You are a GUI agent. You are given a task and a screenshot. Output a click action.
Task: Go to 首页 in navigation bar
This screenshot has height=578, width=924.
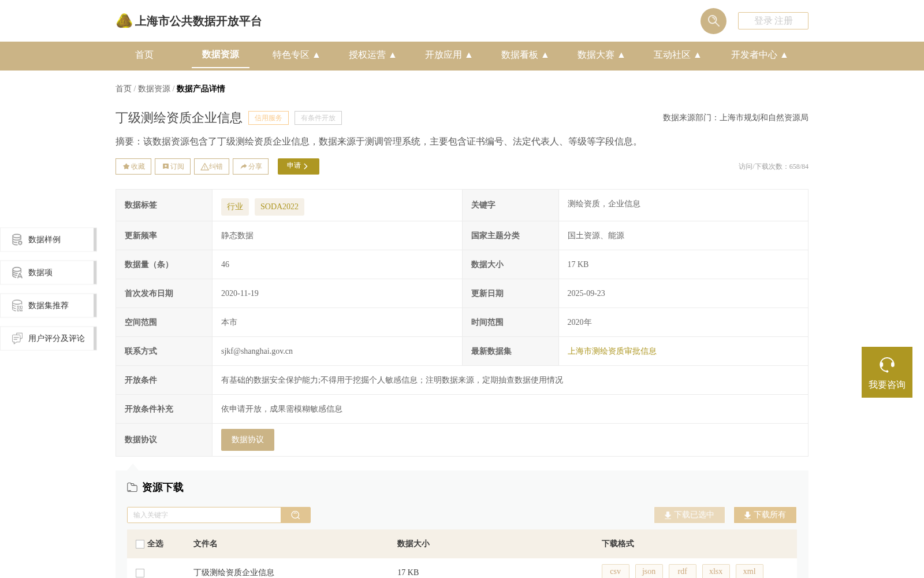(x=144, y=55)
